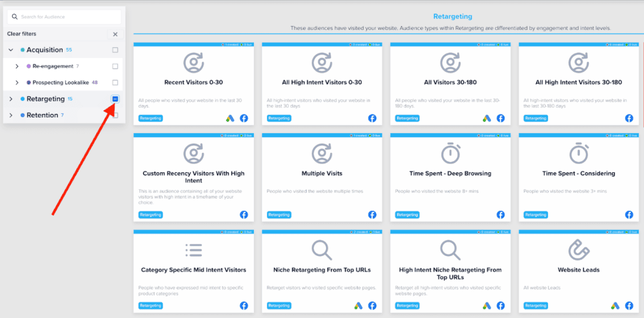
Task: Click Facebook icon on High Intent Niche Retargeting
Action: click(x=501, y=305)
